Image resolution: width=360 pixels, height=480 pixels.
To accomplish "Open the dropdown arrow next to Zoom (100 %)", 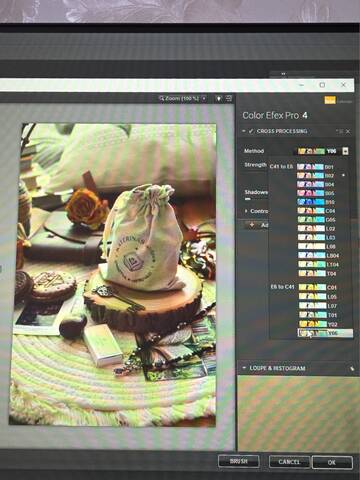I will pyautogui.click(x=204, y=98).
